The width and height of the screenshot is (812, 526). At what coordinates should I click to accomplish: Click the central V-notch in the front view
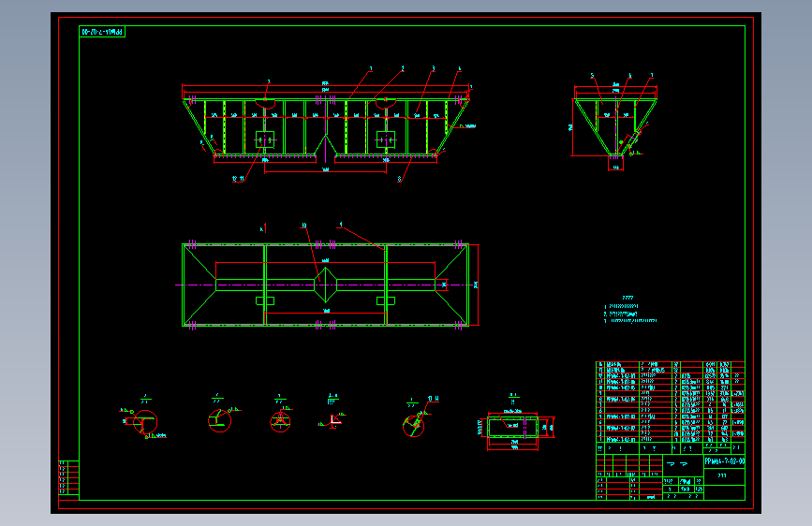[326, 145]
